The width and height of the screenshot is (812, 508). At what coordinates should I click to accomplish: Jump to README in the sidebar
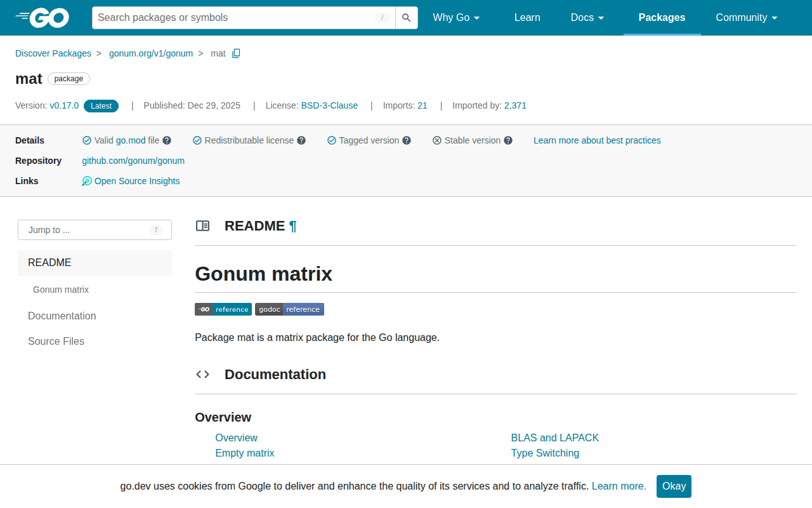[95, 263]
